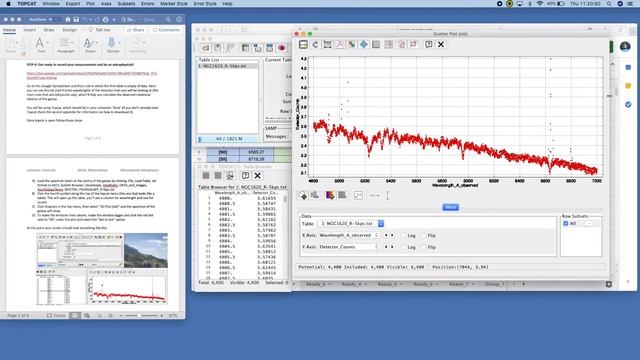Screen dimensions: 640x360
Task: Open the help icon in Scatter Plot toolbar
Action: [x=429, y=44]
